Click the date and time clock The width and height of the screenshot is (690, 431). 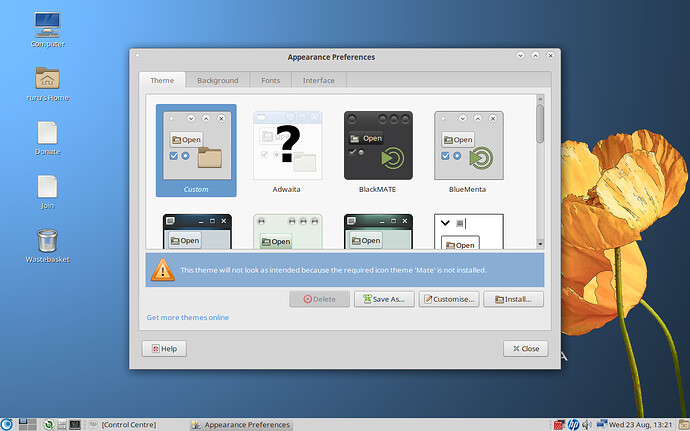641,425
